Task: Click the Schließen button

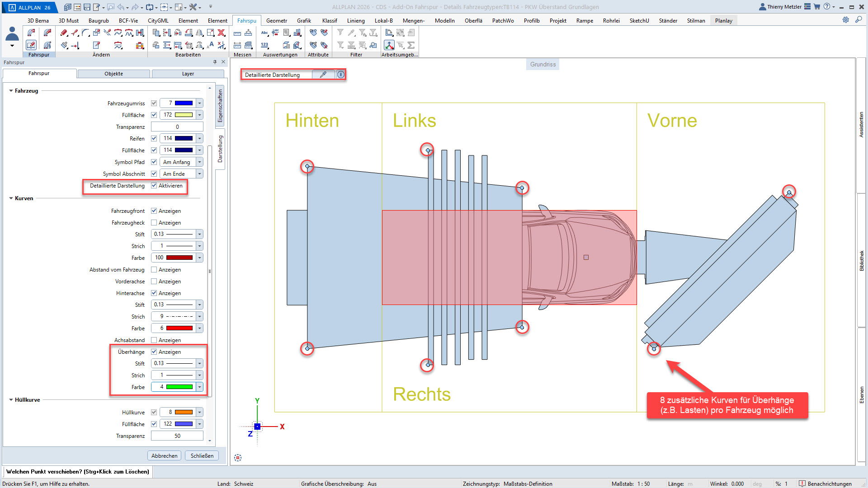Action: click(x=202, y=455)
